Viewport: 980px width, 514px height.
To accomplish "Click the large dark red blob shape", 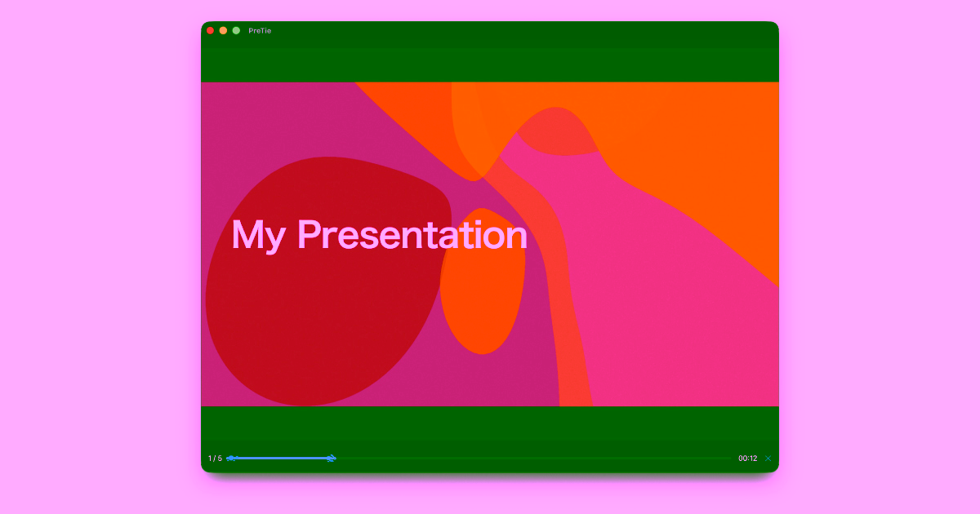I will [x=310, y=326].
